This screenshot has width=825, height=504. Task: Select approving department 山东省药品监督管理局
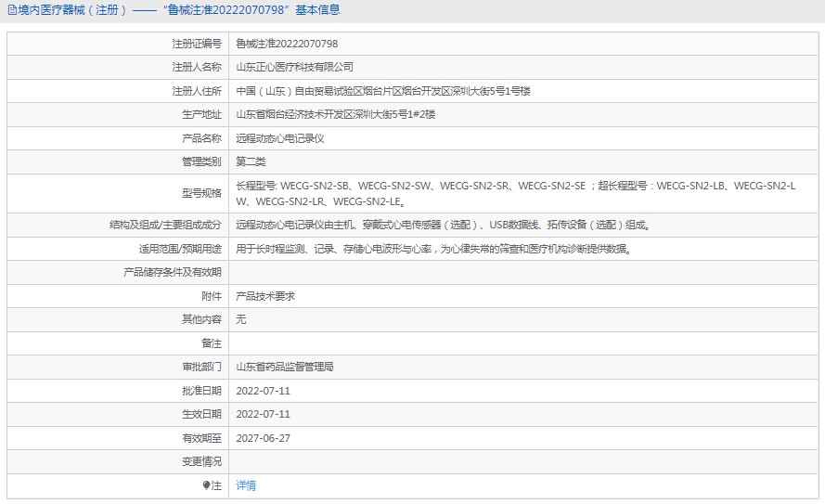point(285,367)
